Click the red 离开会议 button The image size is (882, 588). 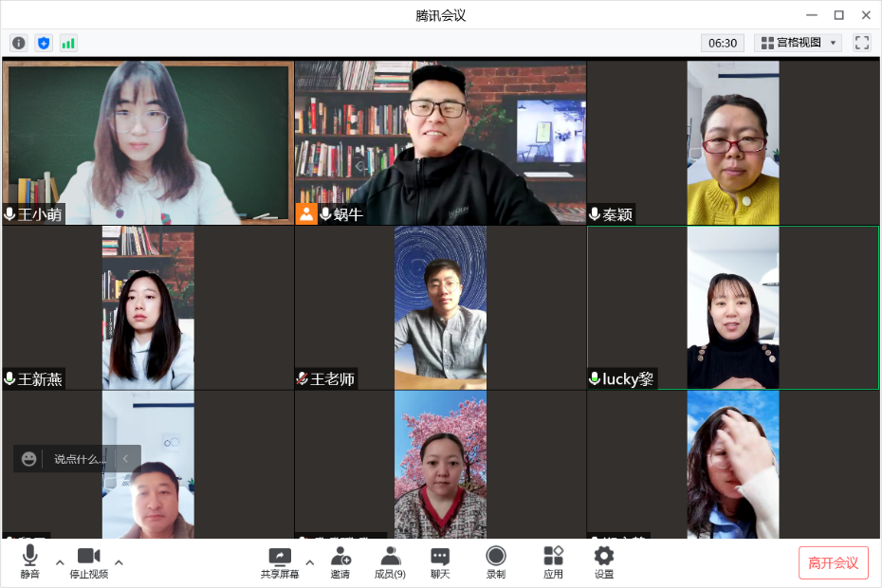click(833, 562)
